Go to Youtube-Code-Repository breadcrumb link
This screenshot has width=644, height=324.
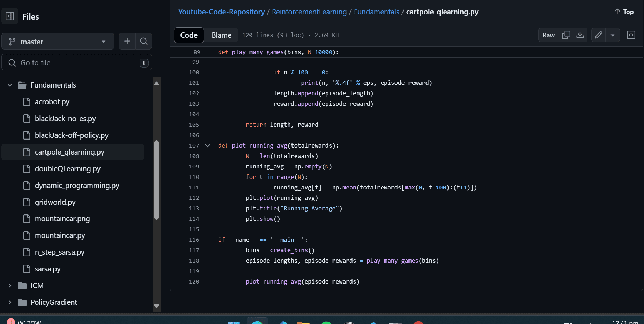click(x=221, y=12)
